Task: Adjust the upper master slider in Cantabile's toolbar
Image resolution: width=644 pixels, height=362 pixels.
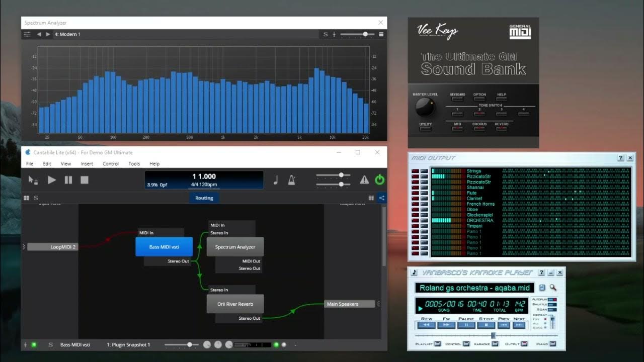Action: (333, 175)
